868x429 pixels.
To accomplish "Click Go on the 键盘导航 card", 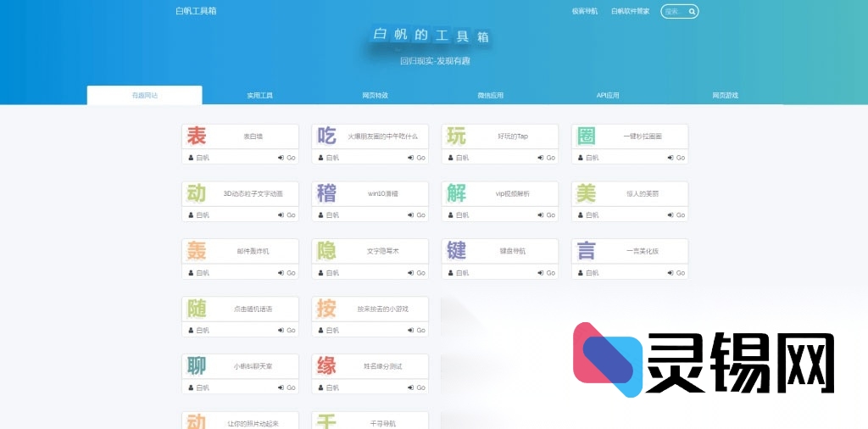I will tap(547, 273).
